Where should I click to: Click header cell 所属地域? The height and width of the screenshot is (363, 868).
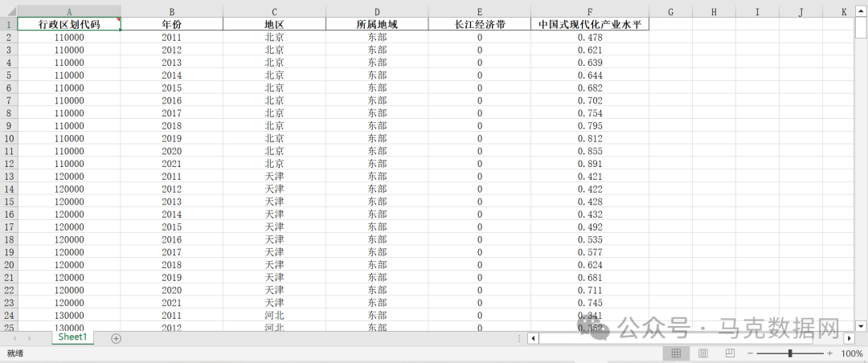pyautogui.click(x=377, y=24)
